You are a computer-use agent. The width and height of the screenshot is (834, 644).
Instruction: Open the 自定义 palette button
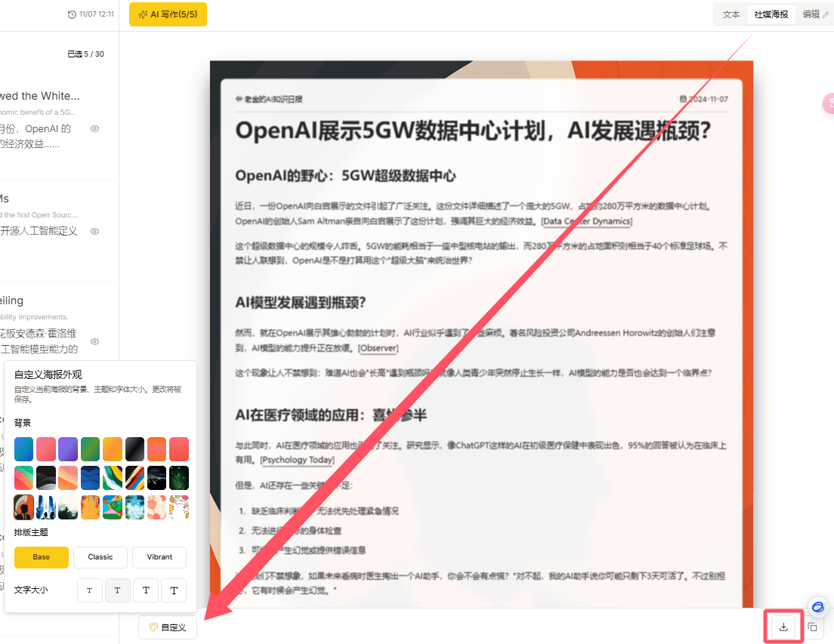(168, 627)
